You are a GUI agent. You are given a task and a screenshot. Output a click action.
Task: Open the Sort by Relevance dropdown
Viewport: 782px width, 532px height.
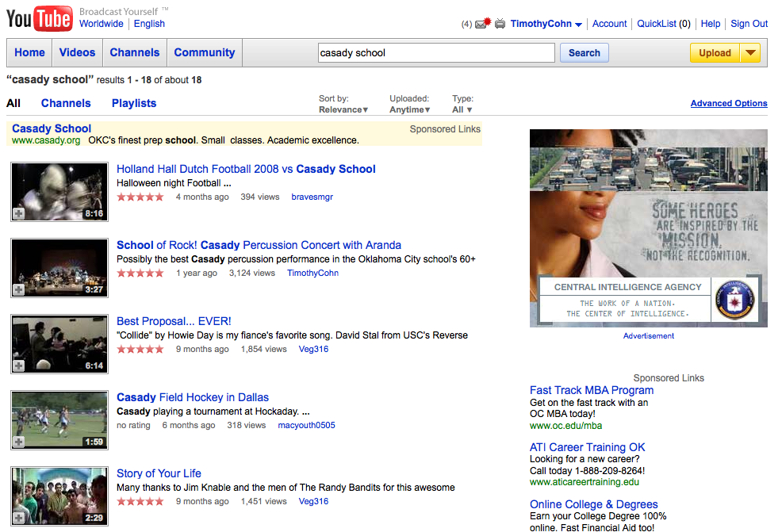[x=343, y=109]
